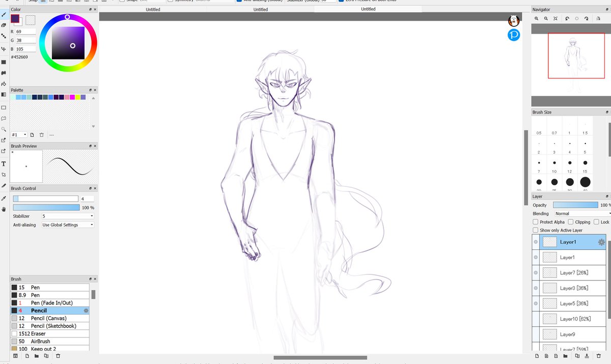
Task: Select the Text tool
Action: [4, 164]
